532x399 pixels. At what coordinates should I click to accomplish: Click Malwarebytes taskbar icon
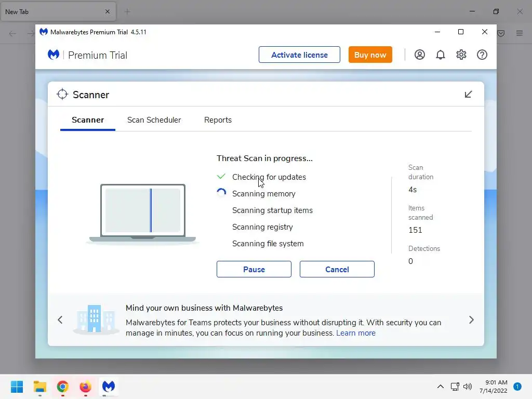(109, 387)
